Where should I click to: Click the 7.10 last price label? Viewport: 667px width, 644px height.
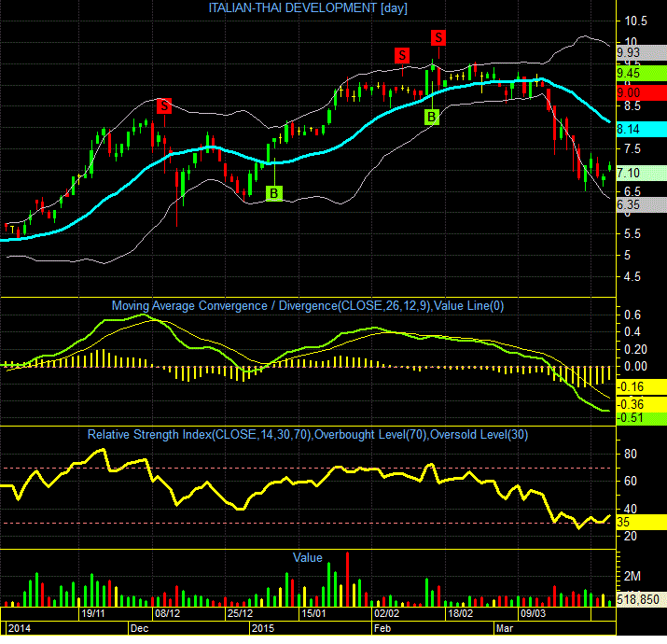click(642, 174)
